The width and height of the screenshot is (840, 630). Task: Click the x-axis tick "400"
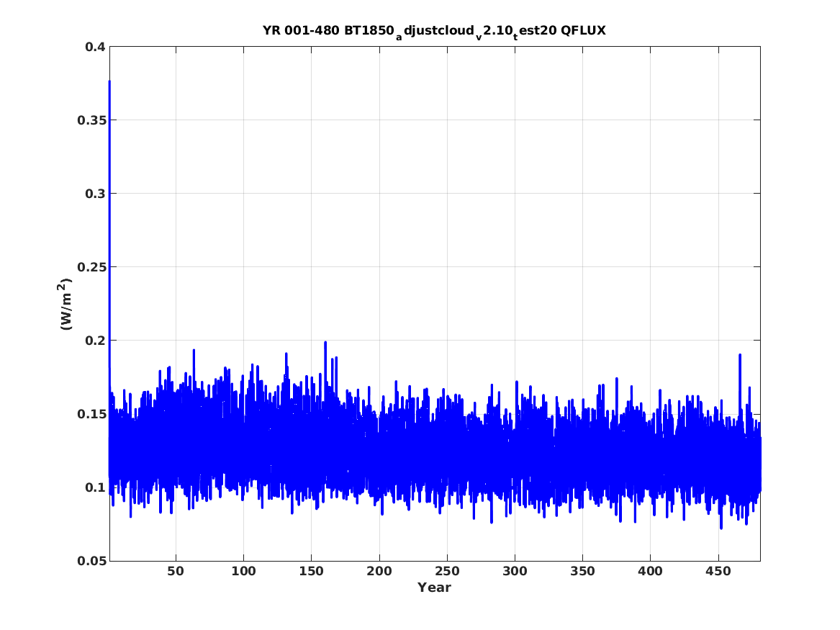click(651, 572)
